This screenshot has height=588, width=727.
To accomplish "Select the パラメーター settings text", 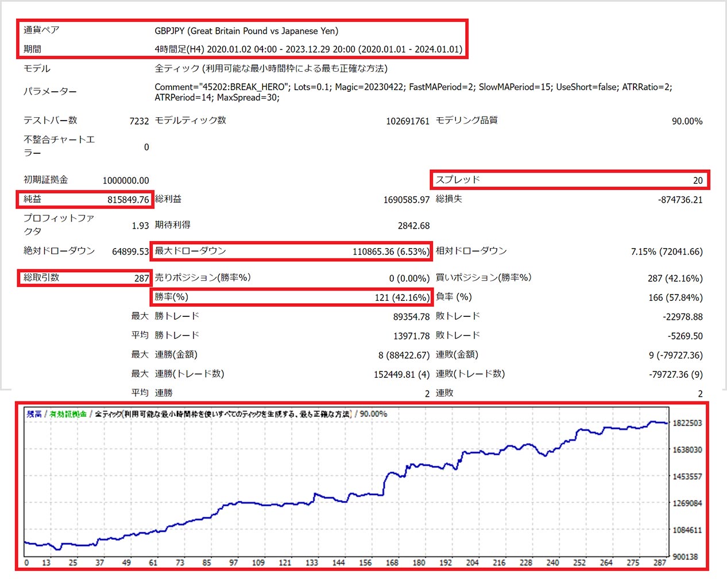I will coord(413,92).
